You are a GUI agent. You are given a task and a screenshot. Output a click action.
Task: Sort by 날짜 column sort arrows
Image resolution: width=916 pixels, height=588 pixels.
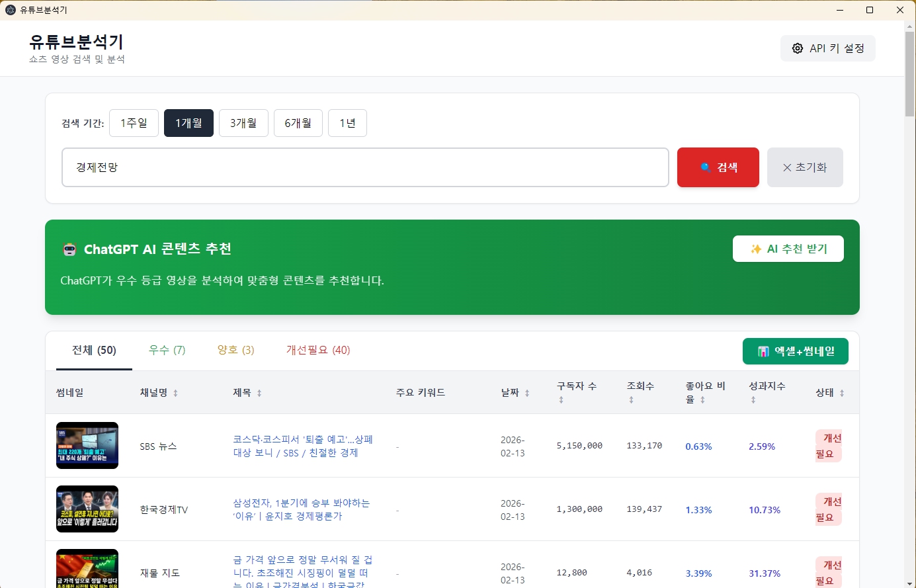point(527,393)
